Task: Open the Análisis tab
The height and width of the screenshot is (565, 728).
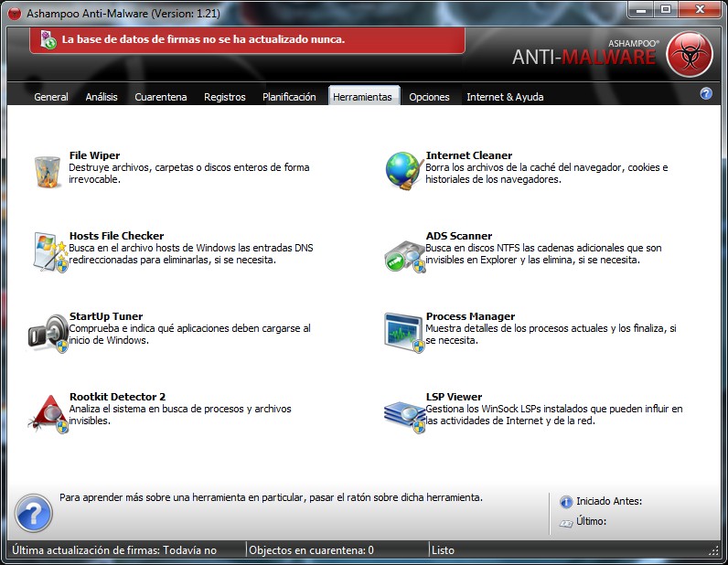Action: tap(102, 97)
